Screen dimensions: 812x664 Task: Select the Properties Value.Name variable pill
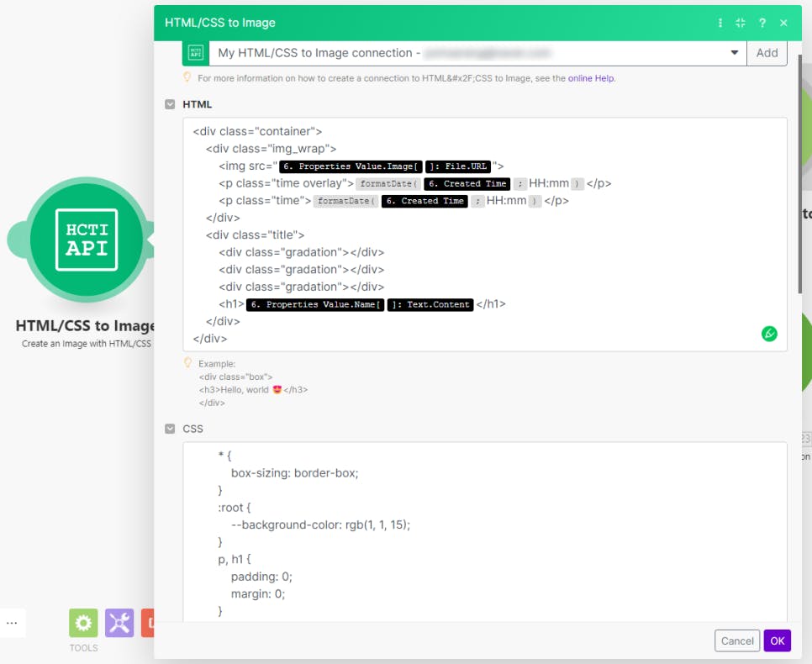point(315,304)
